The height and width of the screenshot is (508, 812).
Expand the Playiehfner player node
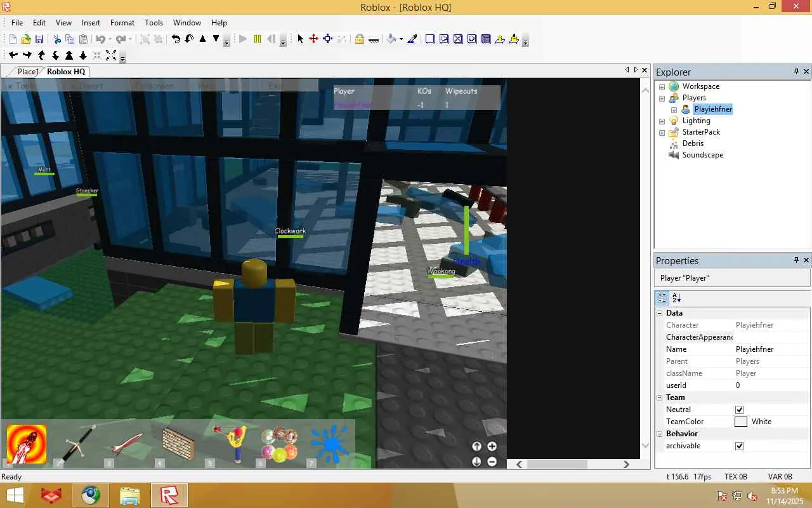click(x=674, y=109)
